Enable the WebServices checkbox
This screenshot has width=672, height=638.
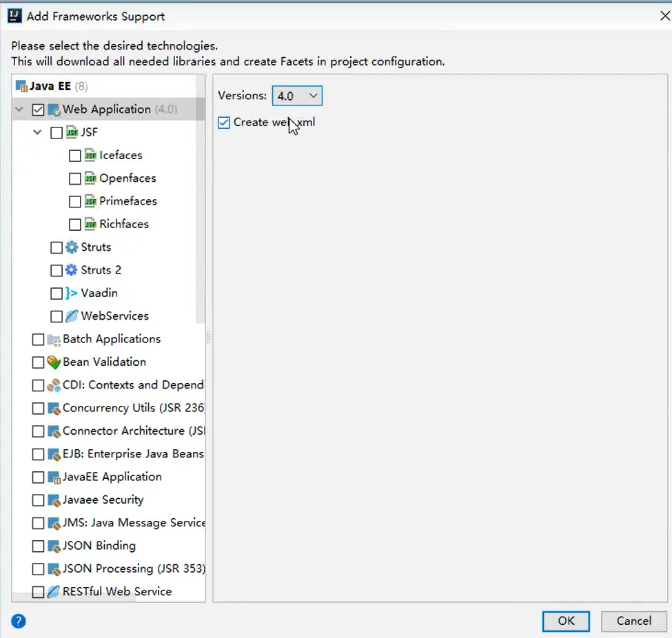pyautogui.click(x=57, y=317)
